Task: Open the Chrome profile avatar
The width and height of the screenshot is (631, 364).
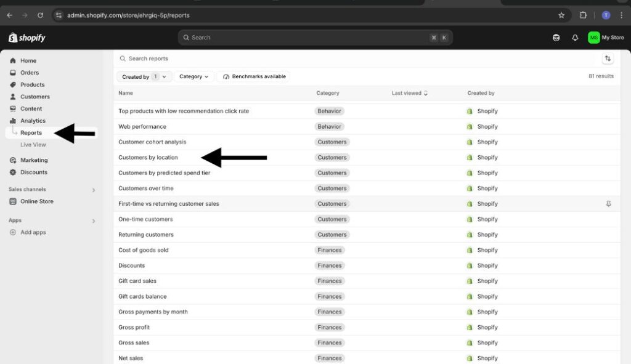Action: 606,15
